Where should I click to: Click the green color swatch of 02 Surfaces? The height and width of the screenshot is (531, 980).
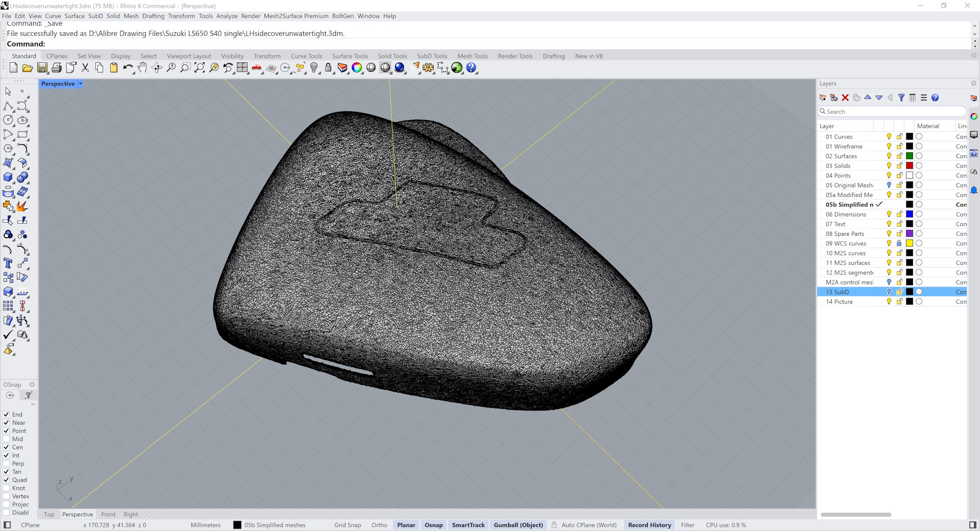click(x=910, y=156)
